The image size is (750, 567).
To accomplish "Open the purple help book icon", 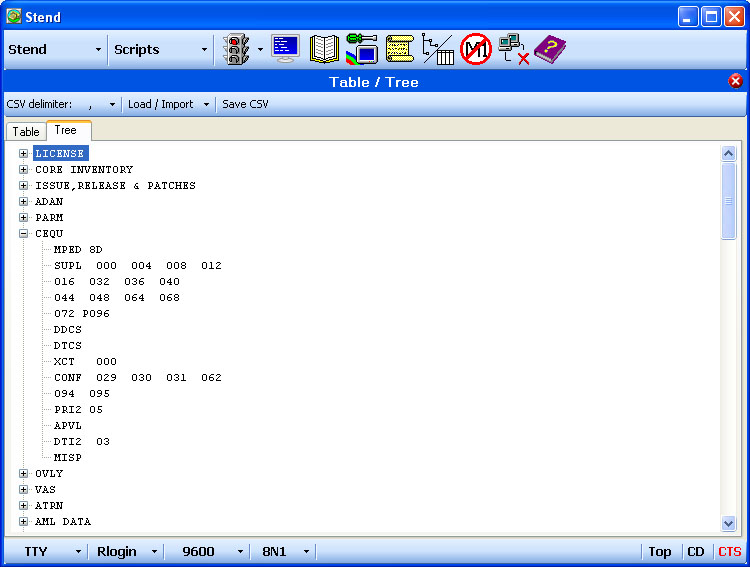I will point(550,49).
